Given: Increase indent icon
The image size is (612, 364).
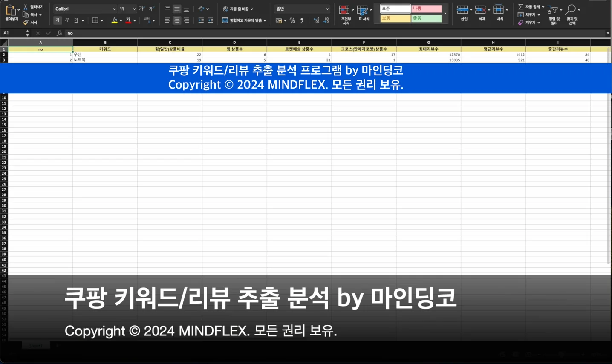Looking at the screenshot, I should click(211, 20).
